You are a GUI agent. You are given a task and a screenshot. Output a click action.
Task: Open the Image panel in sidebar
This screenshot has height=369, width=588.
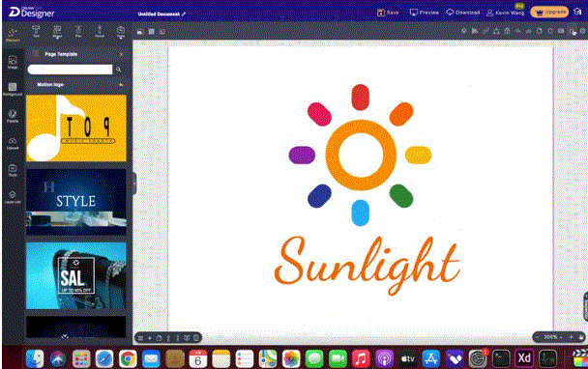coord(13,62)
